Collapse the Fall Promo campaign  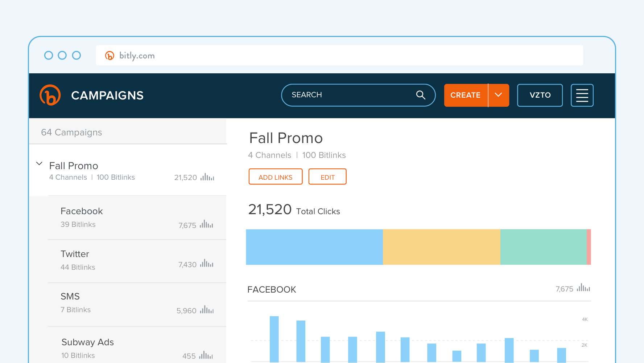pos(39,164)
